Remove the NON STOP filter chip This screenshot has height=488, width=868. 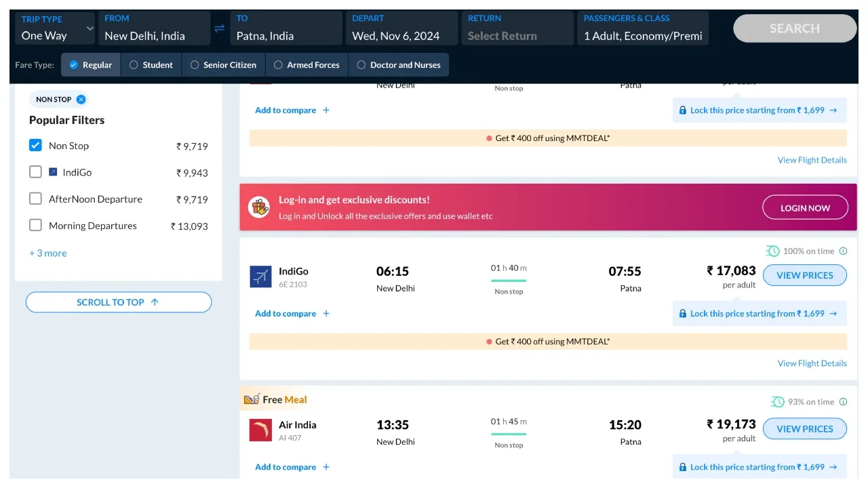(81, 100)
